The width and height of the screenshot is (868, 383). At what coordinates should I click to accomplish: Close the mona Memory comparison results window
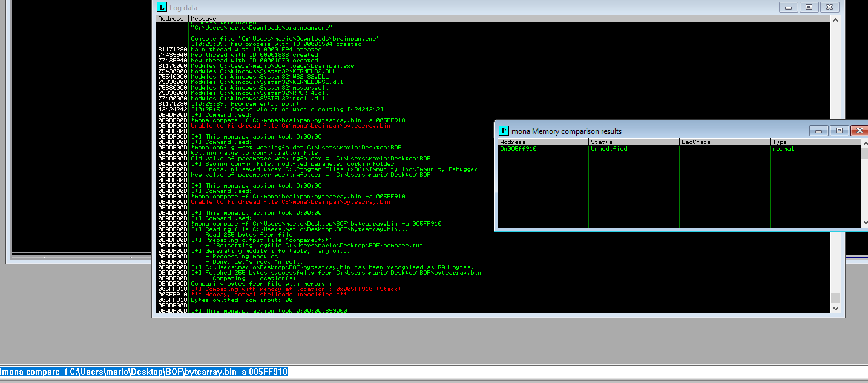(x=859, y=131)
